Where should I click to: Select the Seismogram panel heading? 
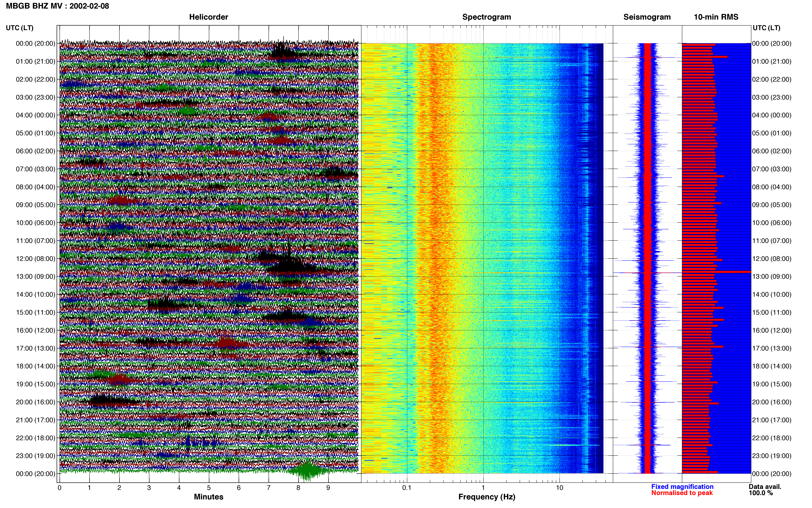pyautogui.click(x=647, y=17)
